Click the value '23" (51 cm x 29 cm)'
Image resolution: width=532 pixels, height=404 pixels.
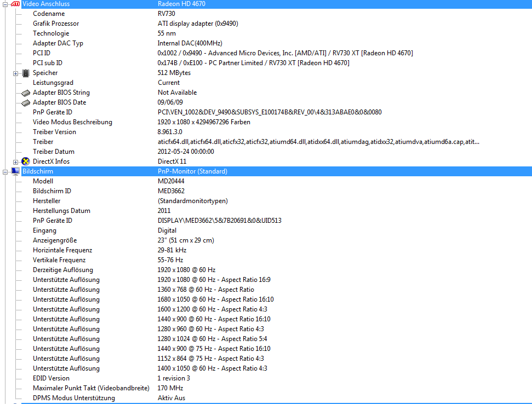(x=186, y=240)
